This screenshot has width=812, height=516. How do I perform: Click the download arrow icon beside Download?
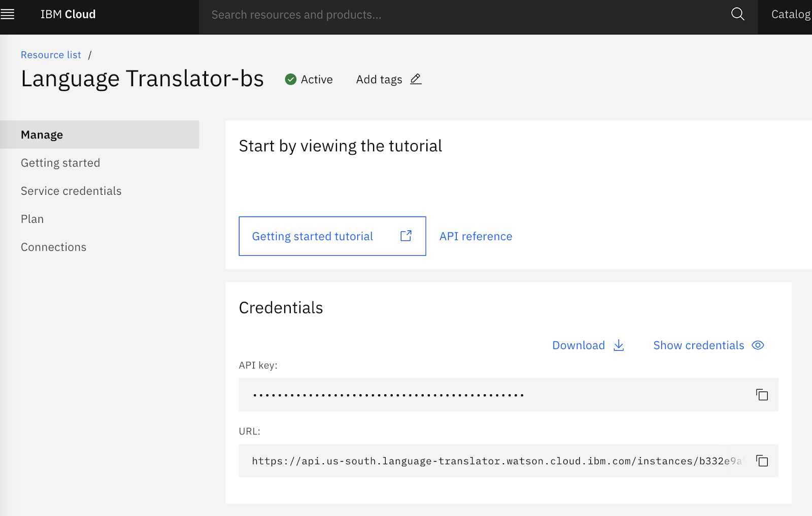[x=619, y=345]
